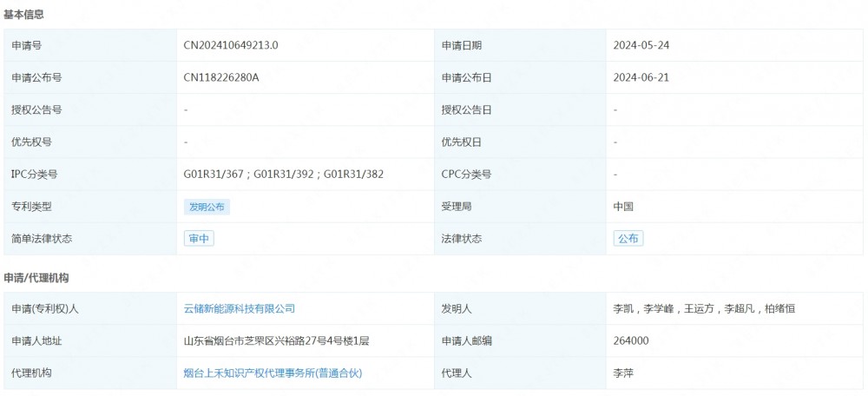Click the 申请/代理机构 section heading
Image resolution: width=868 pixels, height=396 pixels.
(x=36, y=278)
